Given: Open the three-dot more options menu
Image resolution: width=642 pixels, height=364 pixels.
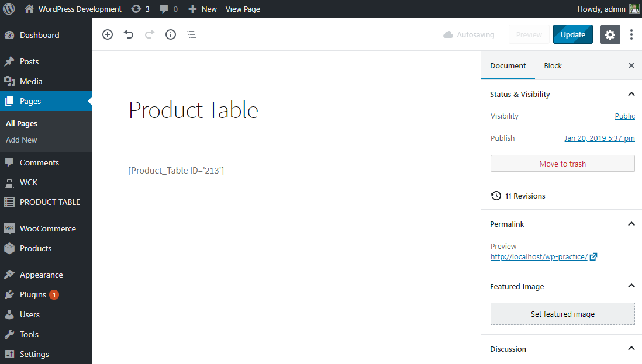Looking at the screenshot, I should pyautogui.click(x=631, y=34).
